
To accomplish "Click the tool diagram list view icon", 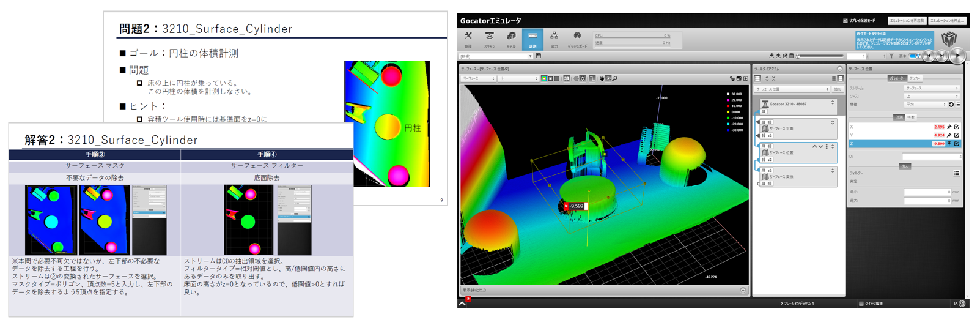I will [757, 78].
